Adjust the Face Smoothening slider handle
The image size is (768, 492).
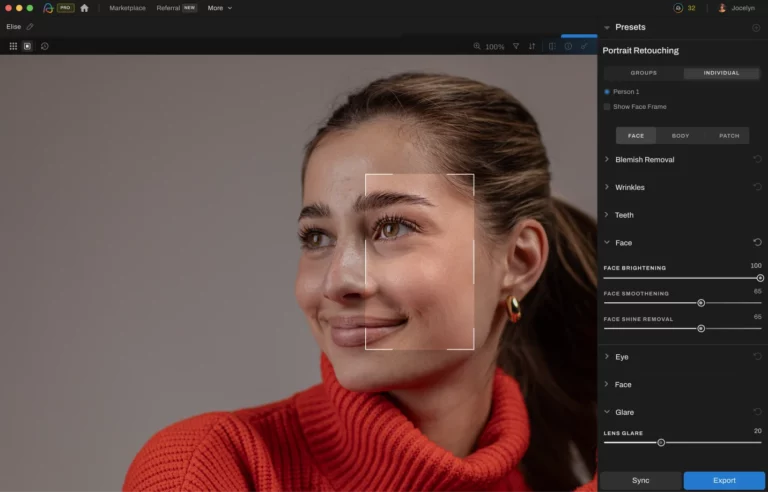tap(701, 303)
